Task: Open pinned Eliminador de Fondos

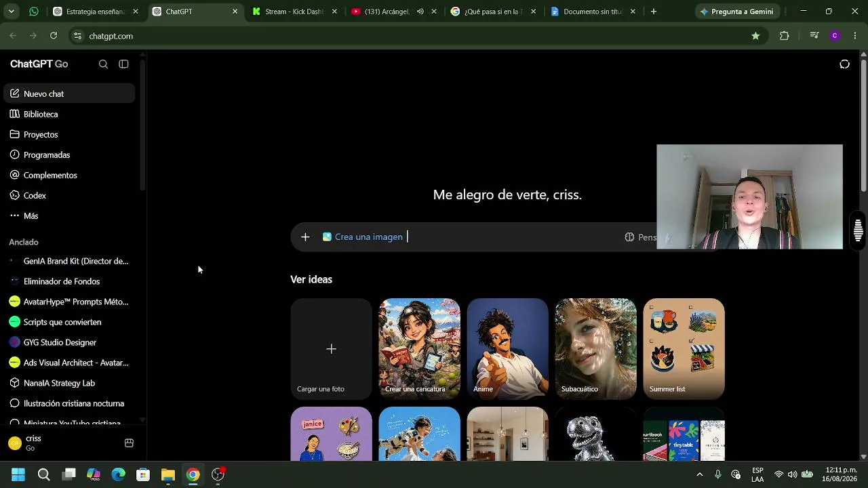Action: point(69,281)
